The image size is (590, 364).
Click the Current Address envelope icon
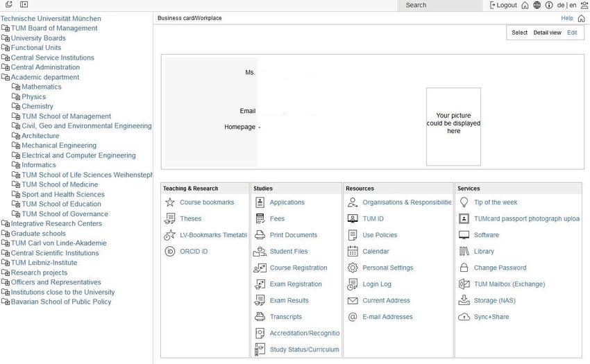pos(352,300)
